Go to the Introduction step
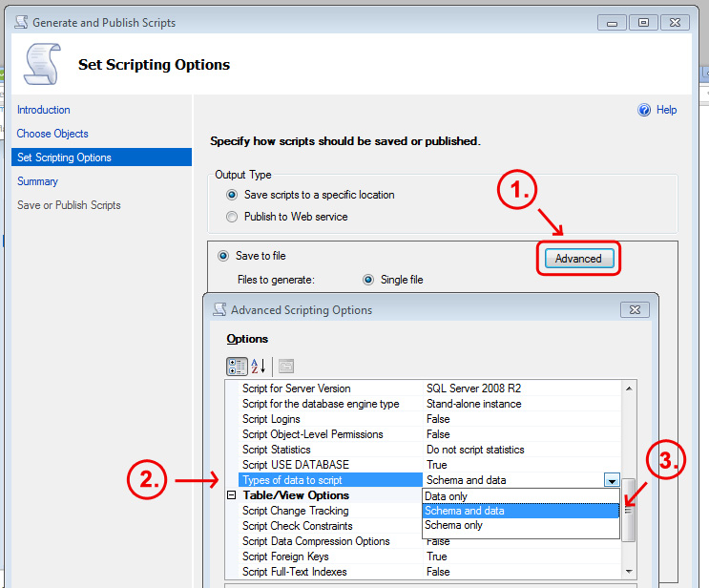Viewport: 709px width, 588px height. (x=44, y=110)
